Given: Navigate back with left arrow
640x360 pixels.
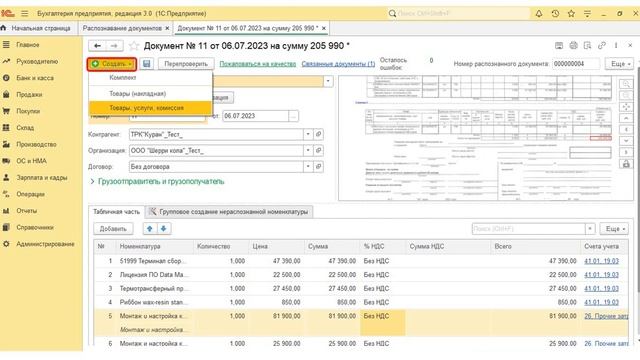Looking at the screenshot, I should (x=98, y=46).
